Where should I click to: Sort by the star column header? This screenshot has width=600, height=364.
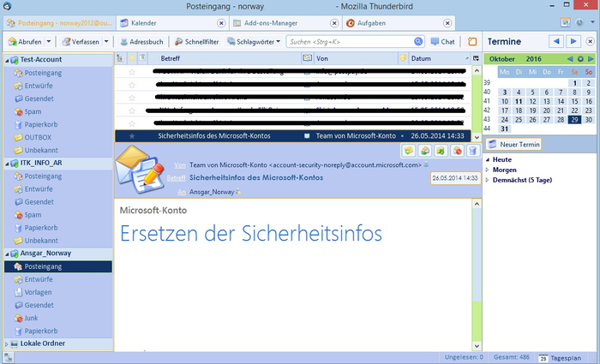coord(132,58)
